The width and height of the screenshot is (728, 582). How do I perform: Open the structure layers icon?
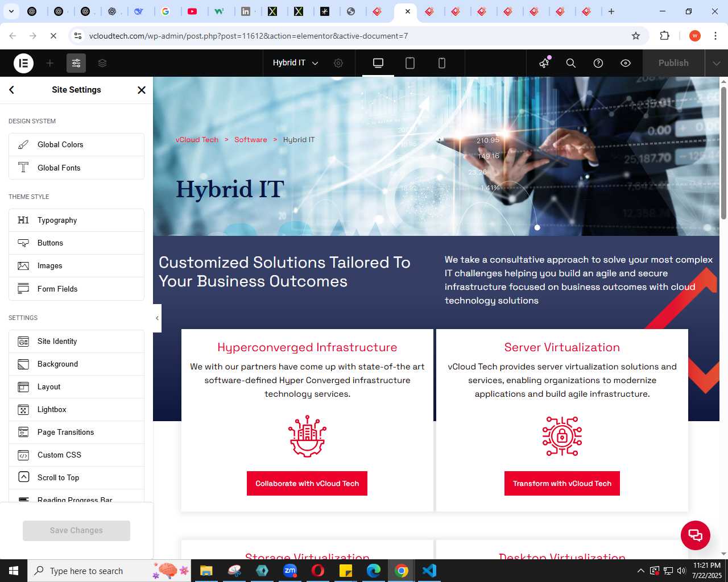(102, 63)
